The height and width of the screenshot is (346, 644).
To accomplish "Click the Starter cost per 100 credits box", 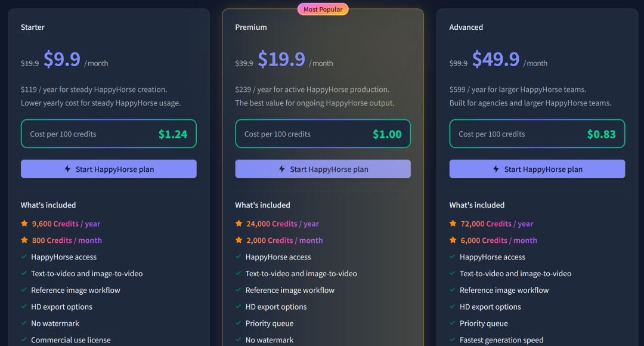I will (x=109, y=134).
